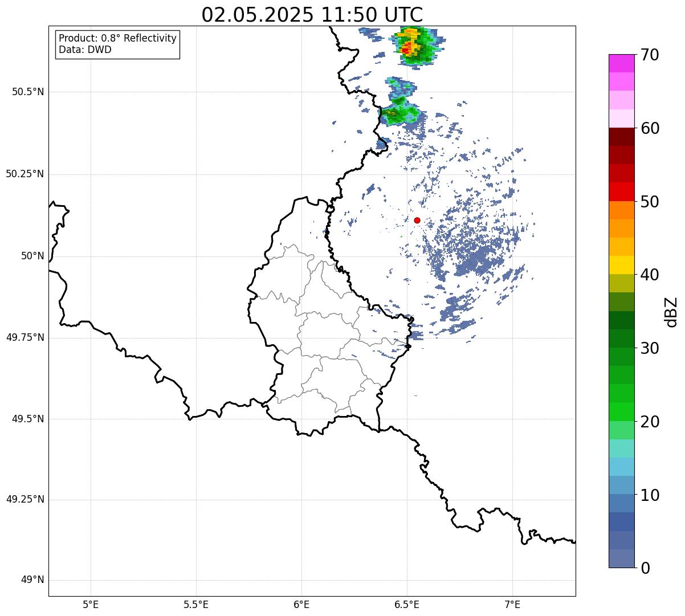
Task: Click the green storm cell near 50.45°N
Action: (x=399, y=112)
